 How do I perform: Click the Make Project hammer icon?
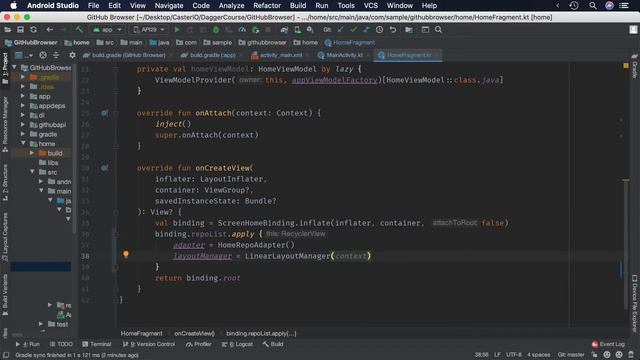pos(79,30)
